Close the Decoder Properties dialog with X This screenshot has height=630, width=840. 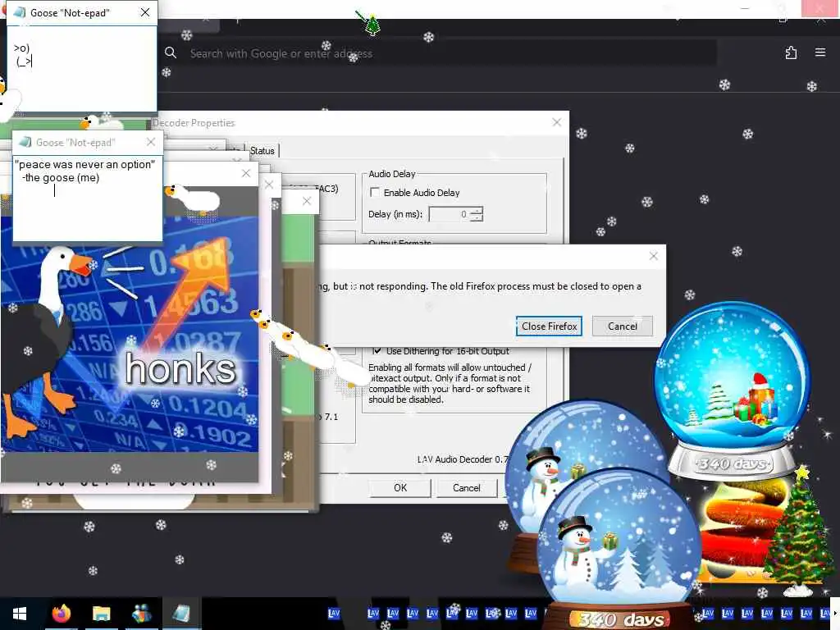click(x=557, y=122)
